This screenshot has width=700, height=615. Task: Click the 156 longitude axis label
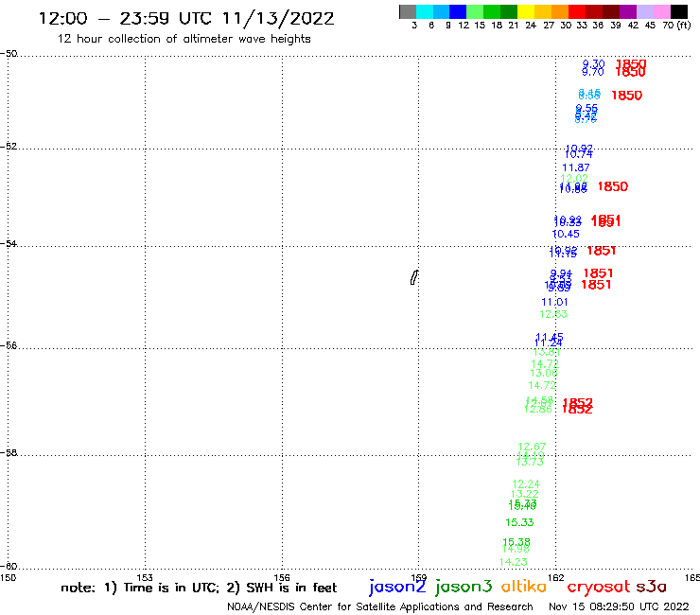click(x=282, y=577)
